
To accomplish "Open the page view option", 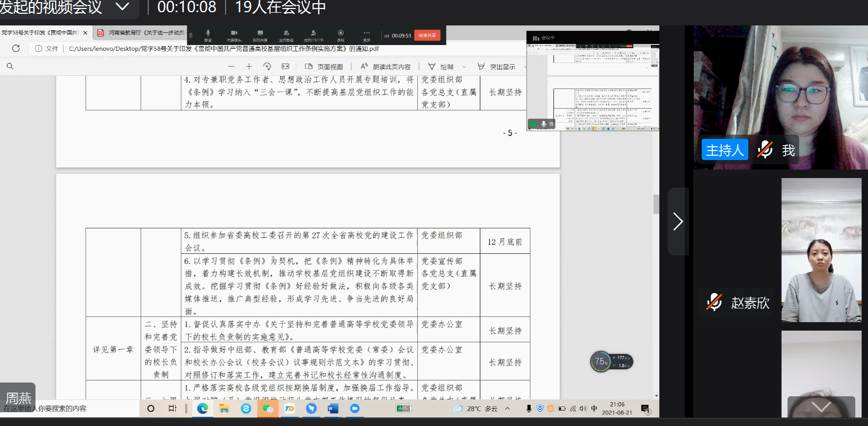I will tap(324, 67).
